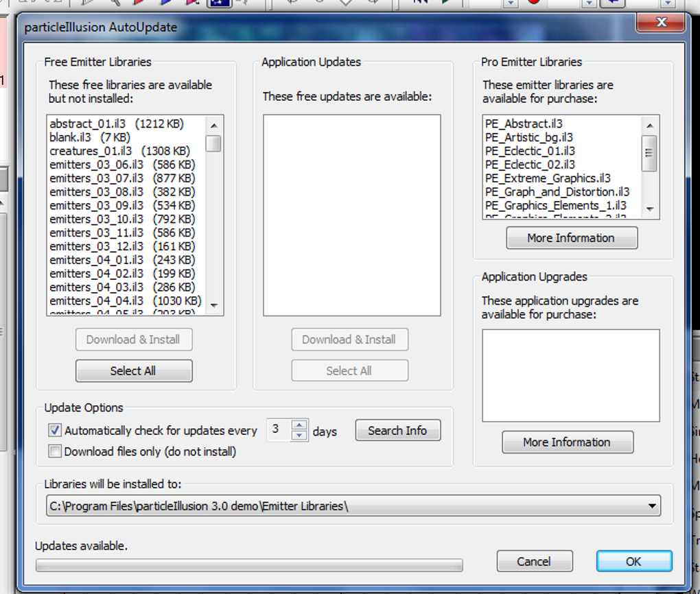Click Download & Install under Application Updates
The height and width of the screenshot is (594, 700).
coord(349,340)
